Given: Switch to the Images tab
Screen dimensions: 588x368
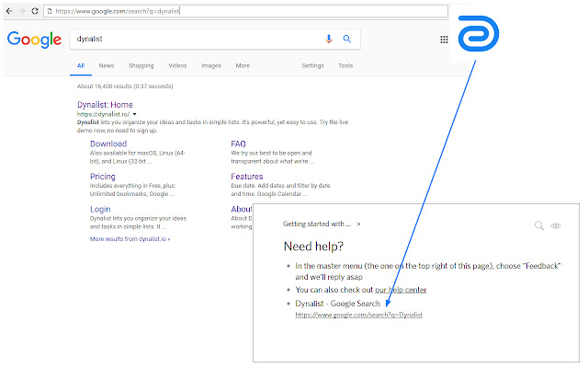Looking at the screenshot, I should 211,65.
